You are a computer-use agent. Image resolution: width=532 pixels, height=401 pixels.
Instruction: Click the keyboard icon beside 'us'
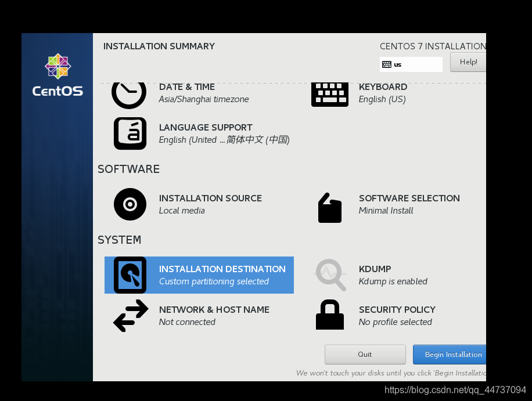pyautogui.click(x=387, y=64)
